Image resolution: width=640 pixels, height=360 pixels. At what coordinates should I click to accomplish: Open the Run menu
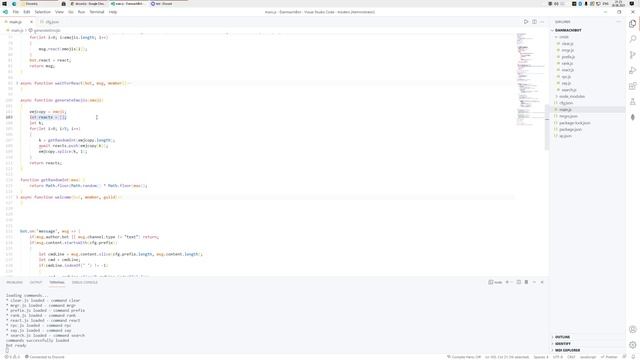click(x=81, y=12)
